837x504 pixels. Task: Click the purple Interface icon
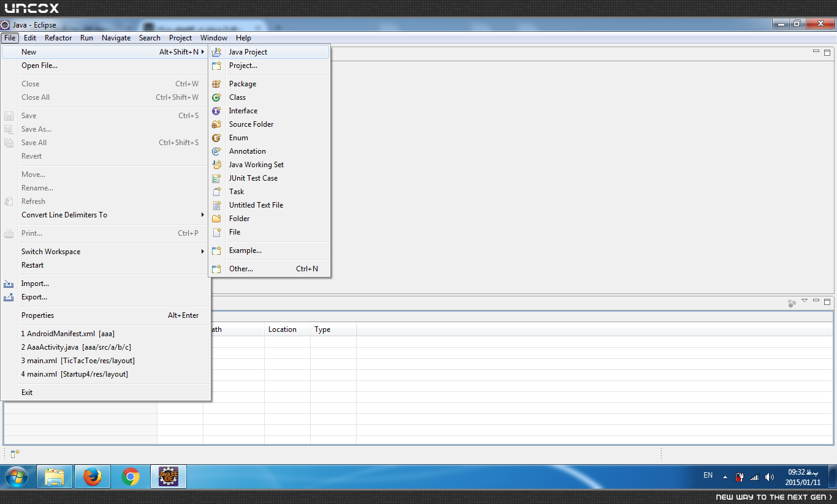click(216, 111)
